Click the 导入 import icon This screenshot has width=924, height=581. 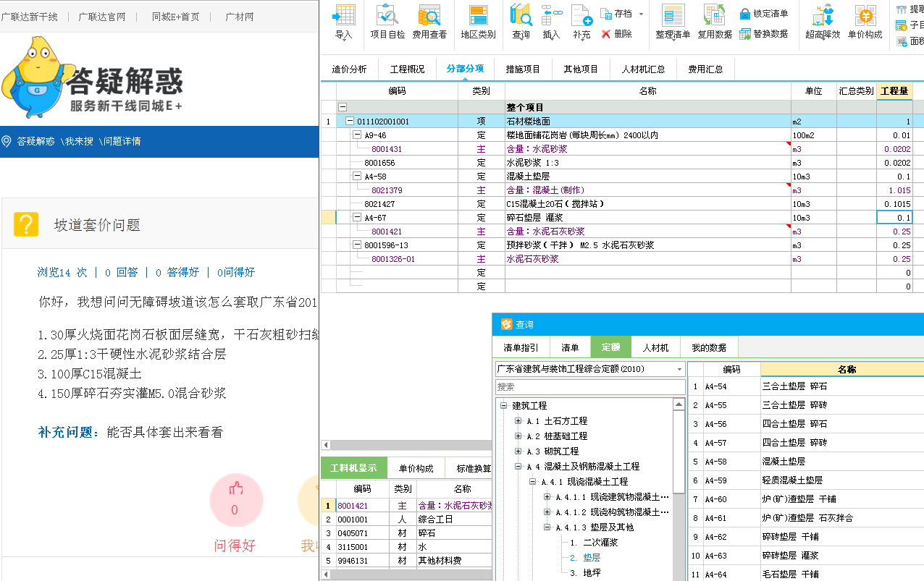point(344,15)
